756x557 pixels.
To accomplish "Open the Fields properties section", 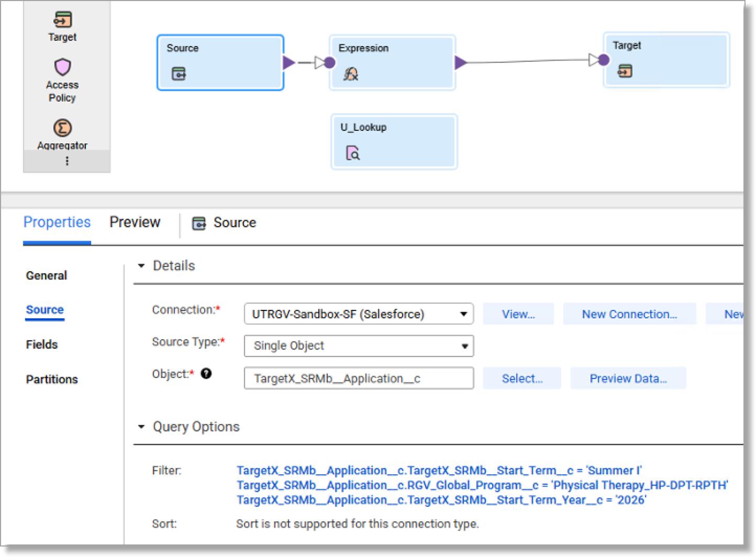I will coord(42,344).
